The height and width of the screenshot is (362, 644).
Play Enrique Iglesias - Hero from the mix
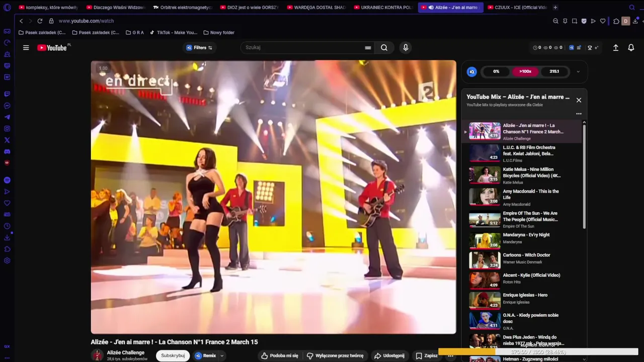(525, 298)
